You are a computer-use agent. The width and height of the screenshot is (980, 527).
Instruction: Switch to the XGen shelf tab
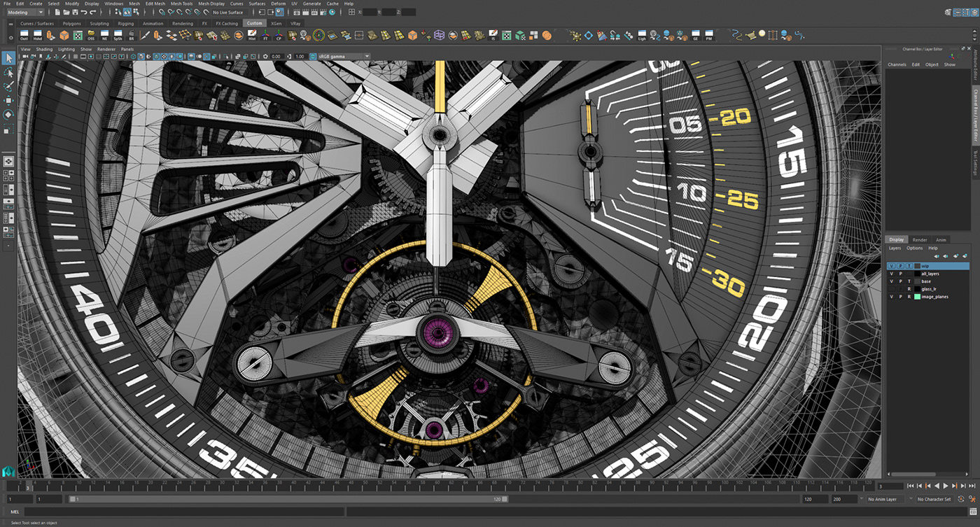coord(276,23)
